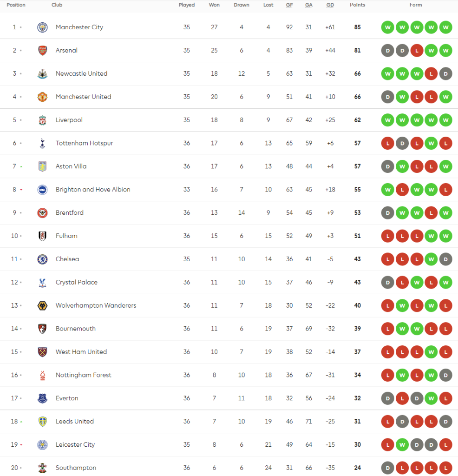458x476 pixels.
Task: Click the Chelsea club crest icon
Action: tap(42, 259)
